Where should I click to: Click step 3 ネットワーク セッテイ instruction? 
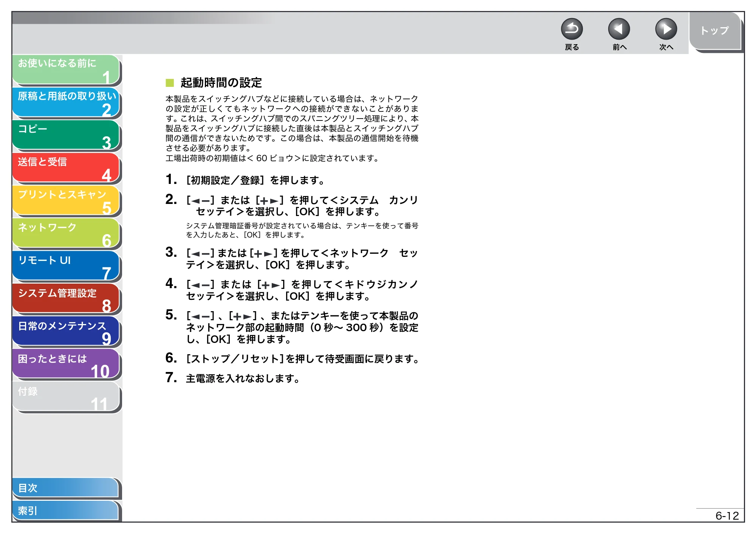pos(302,259)
